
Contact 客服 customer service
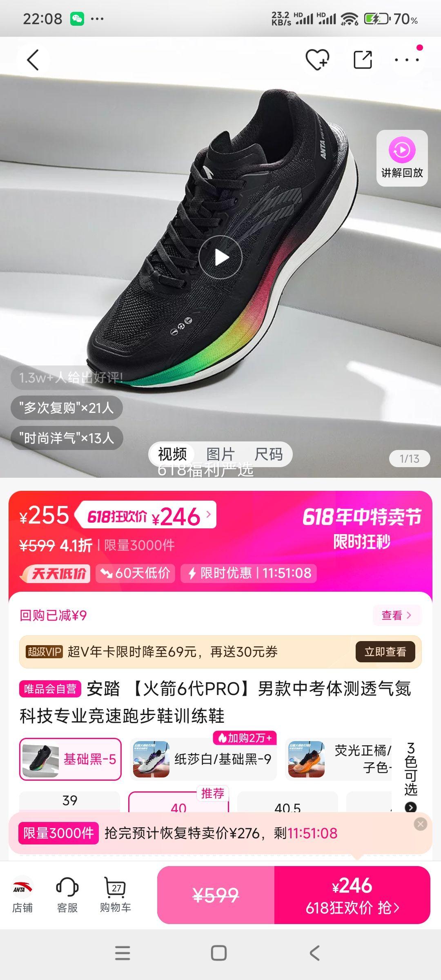pyautogui.click(x=67, y=895)
